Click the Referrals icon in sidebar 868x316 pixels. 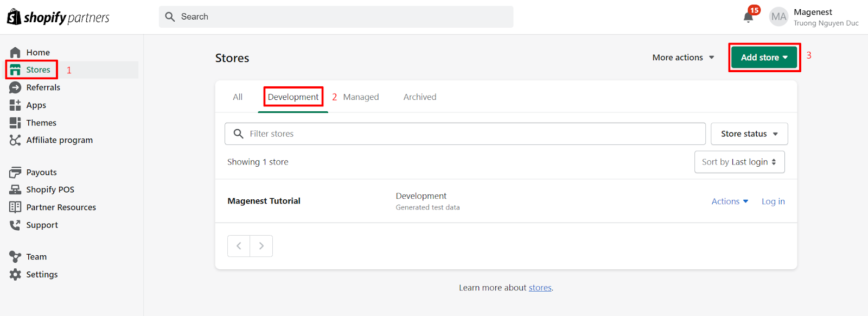tap(15, 87)
